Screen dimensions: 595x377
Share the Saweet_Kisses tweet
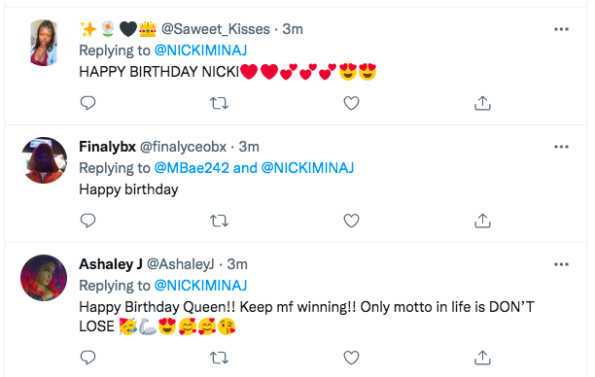coord(482,103)
